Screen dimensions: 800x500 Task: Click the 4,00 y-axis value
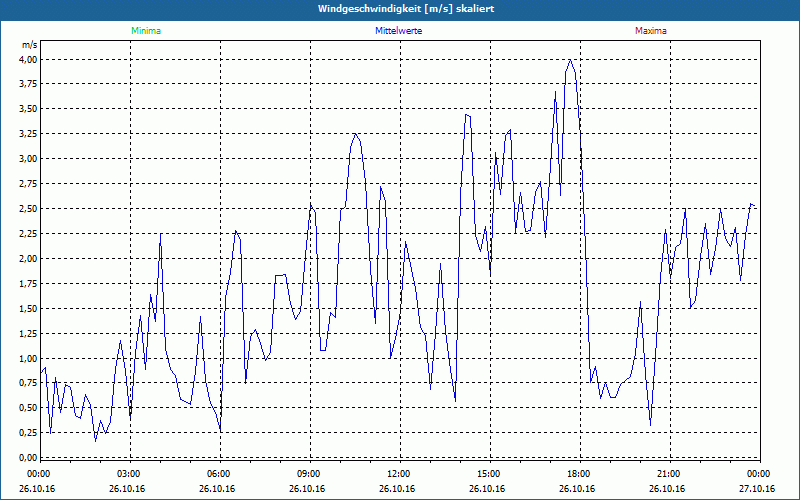pos(29,59)
